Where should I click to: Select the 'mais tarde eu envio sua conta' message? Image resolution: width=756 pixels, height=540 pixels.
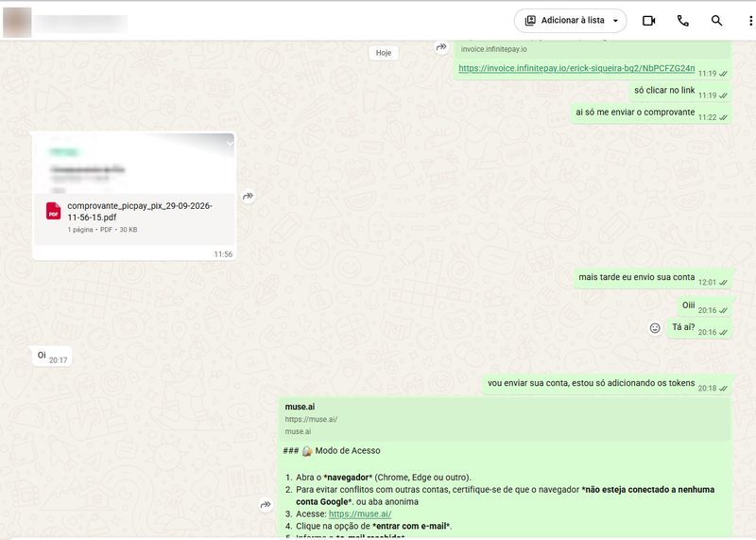[x=652, y=278]
